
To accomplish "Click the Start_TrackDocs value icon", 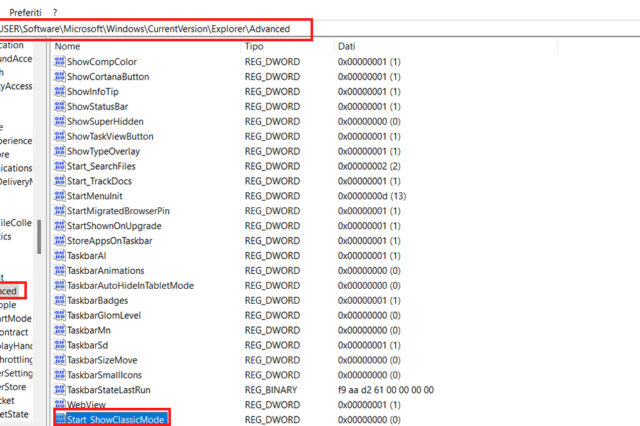I will (60, 181).
